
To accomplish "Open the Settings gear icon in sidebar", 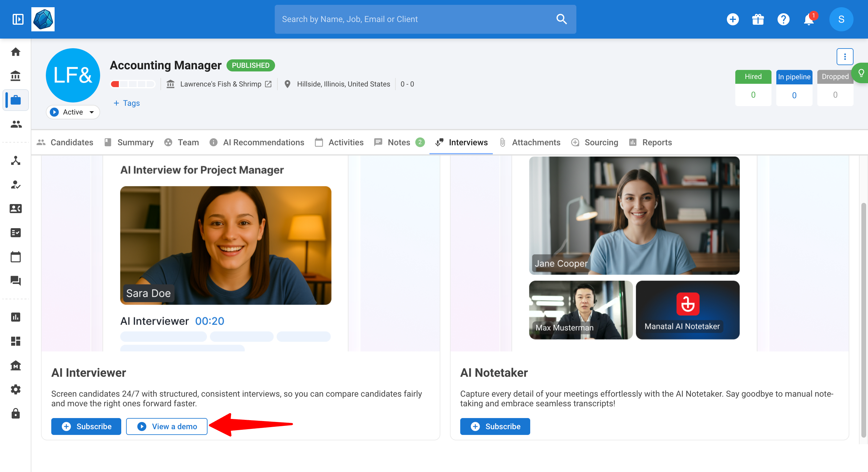I will click(x=15, y=389).
